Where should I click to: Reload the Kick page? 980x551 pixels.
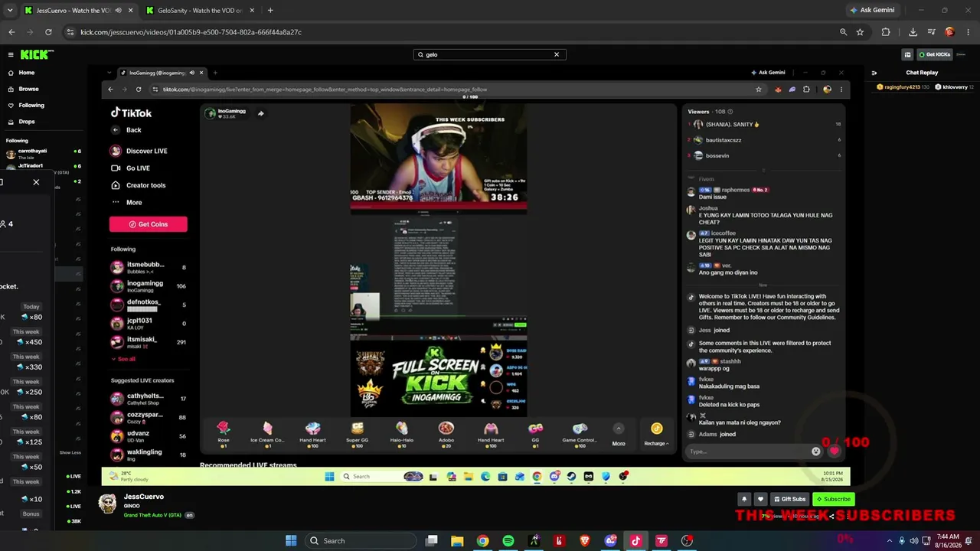click(48, 32)
